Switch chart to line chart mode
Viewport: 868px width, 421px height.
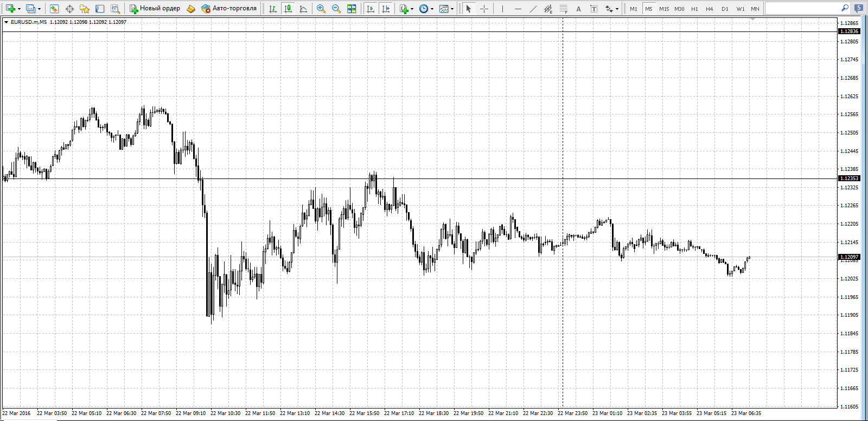[303, 9]
